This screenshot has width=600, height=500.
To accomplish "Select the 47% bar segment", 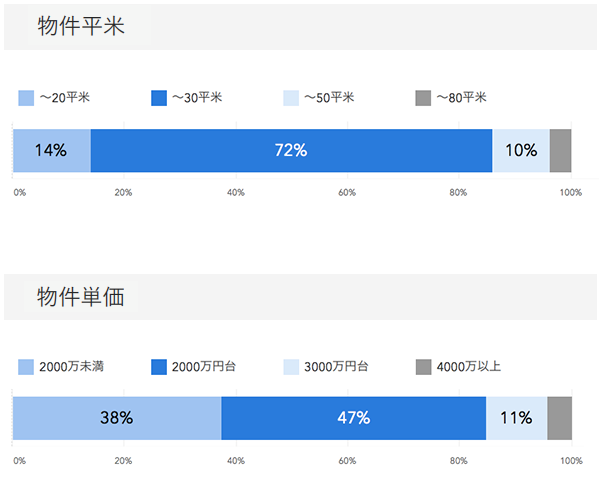I will (x=353, y=418).
